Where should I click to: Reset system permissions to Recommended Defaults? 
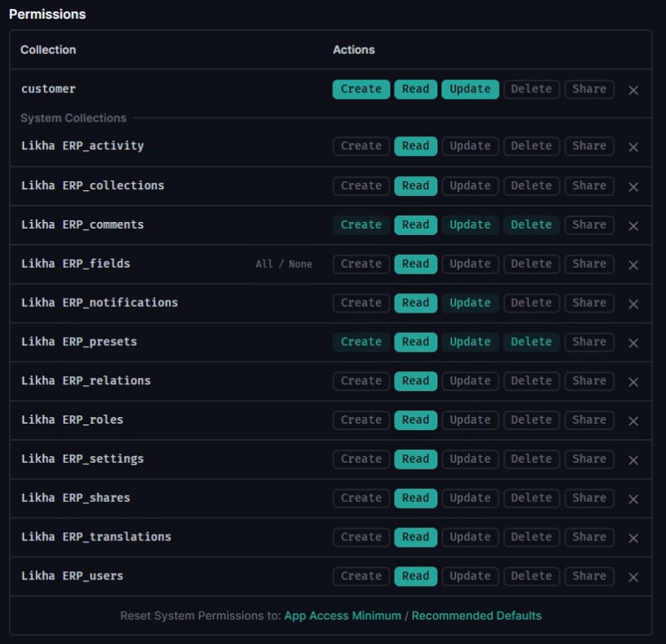point(476,615)
